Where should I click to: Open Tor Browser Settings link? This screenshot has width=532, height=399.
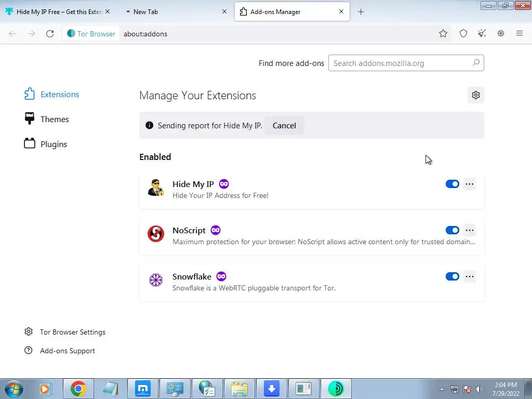pyautogui.click(x=65, y=332)
